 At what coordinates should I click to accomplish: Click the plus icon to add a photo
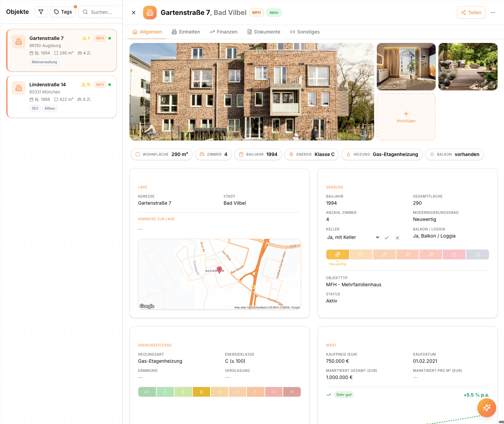[406, 114]
